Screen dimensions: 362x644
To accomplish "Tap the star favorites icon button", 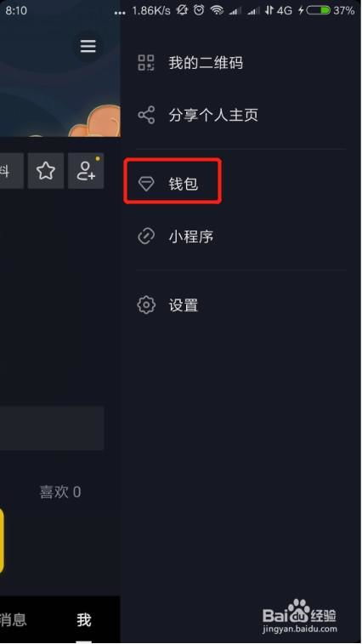I will point(46,171).
